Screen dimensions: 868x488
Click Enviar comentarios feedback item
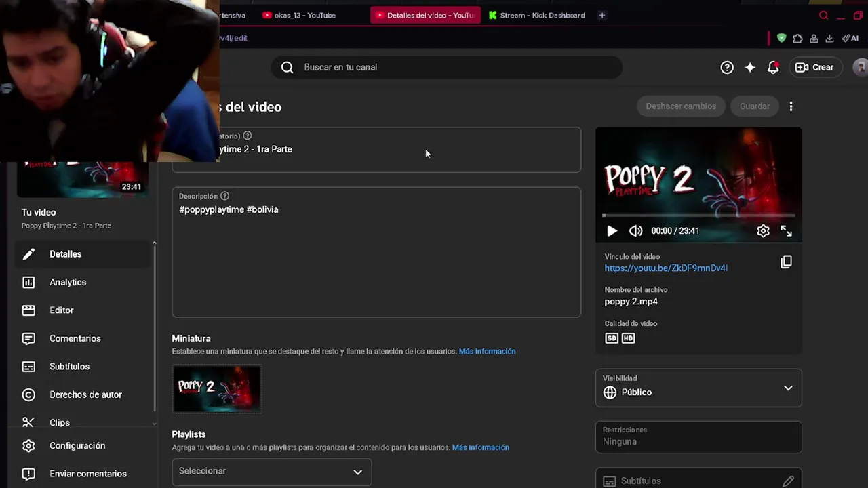point(81,474)
